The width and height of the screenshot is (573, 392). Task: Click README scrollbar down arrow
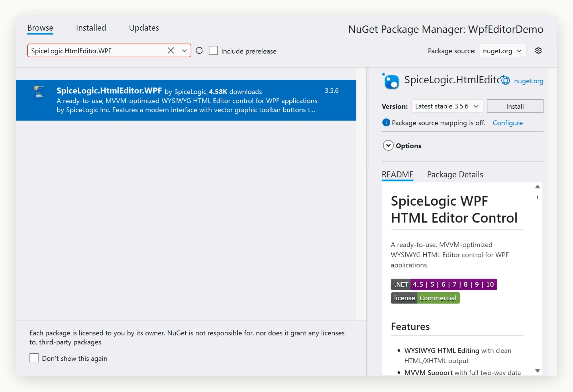click(537, 371)
